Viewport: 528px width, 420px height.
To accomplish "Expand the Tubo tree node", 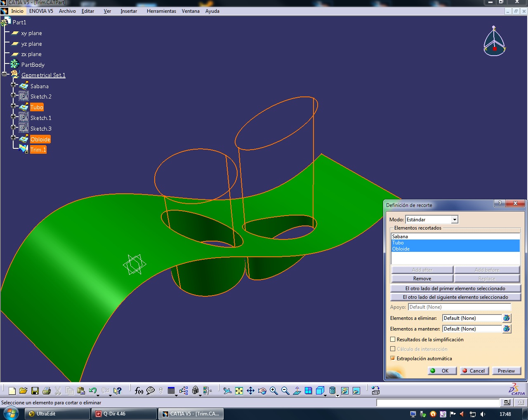I will pyautogui.click(x=13, y=106).
